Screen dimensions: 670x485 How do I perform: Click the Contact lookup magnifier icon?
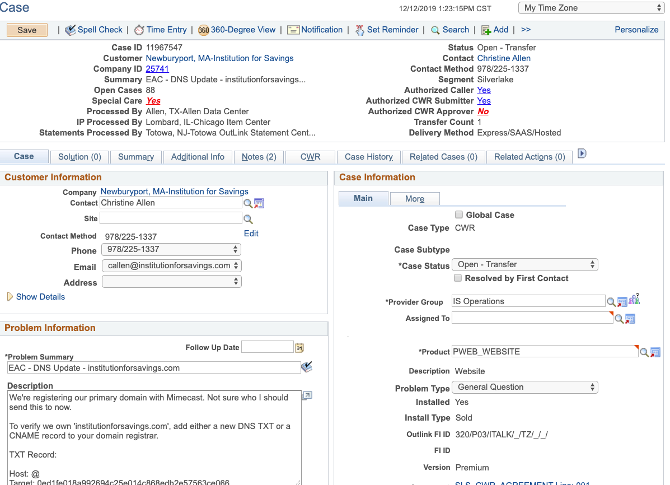(247, 203)
